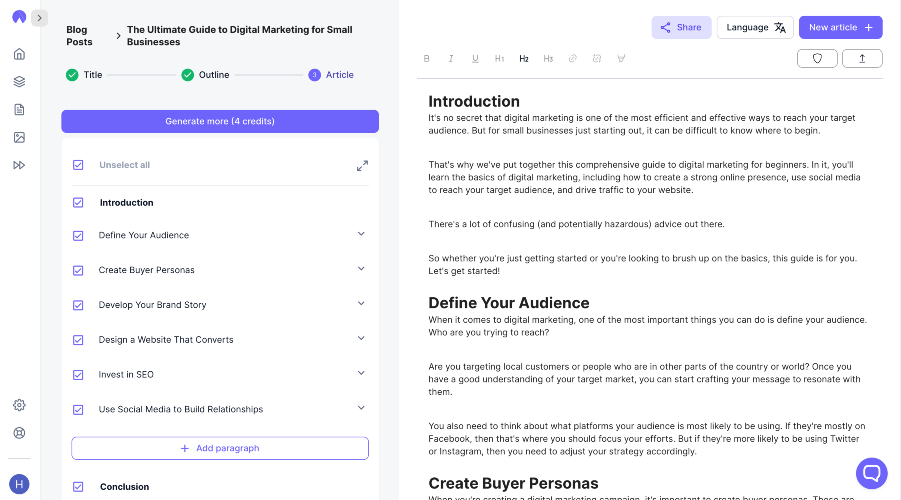Screen dimensions: 901x500
Task: Click the stacked layers sidebar icon
Action: [x=19, y=82]
